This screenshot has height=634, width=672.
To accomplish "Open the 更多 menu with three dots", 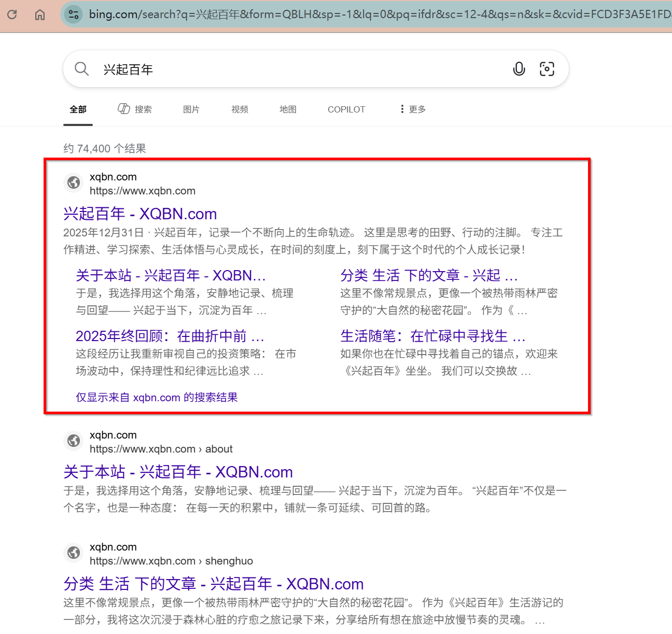I will coord(413,109).
